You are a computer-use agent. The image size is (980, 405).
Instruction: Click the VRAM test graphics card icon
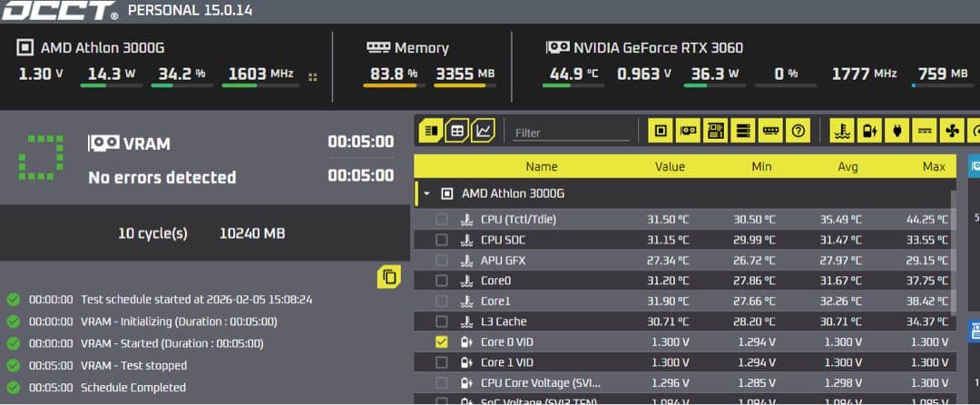pos(103,143)
